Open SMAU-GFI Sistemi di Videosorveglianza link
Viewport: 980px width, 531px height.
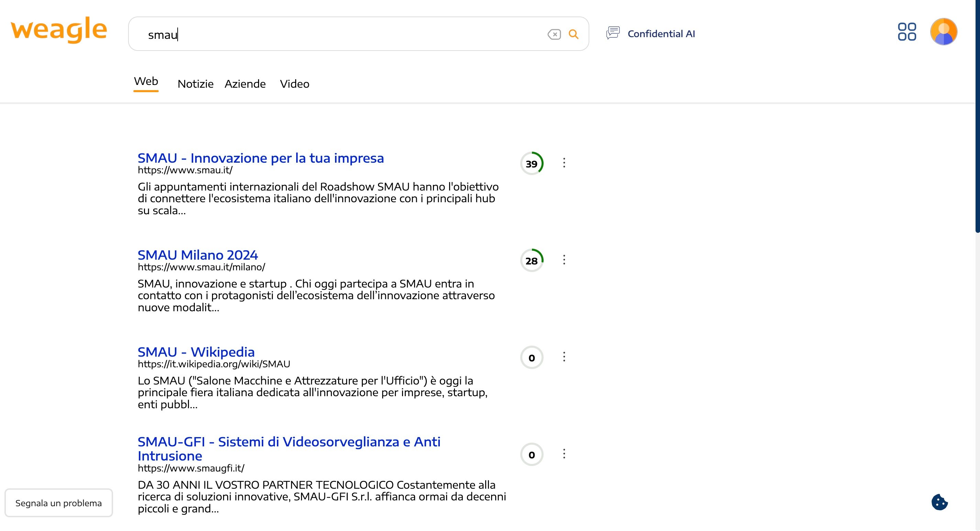coord(289,449)
